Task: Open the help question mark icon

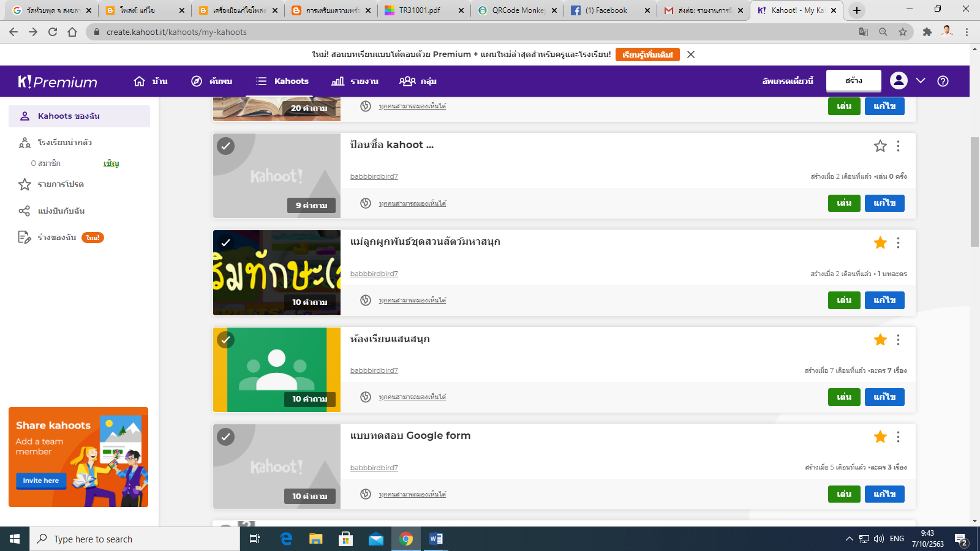Action: pyautogui.click(x=943, y=81)
